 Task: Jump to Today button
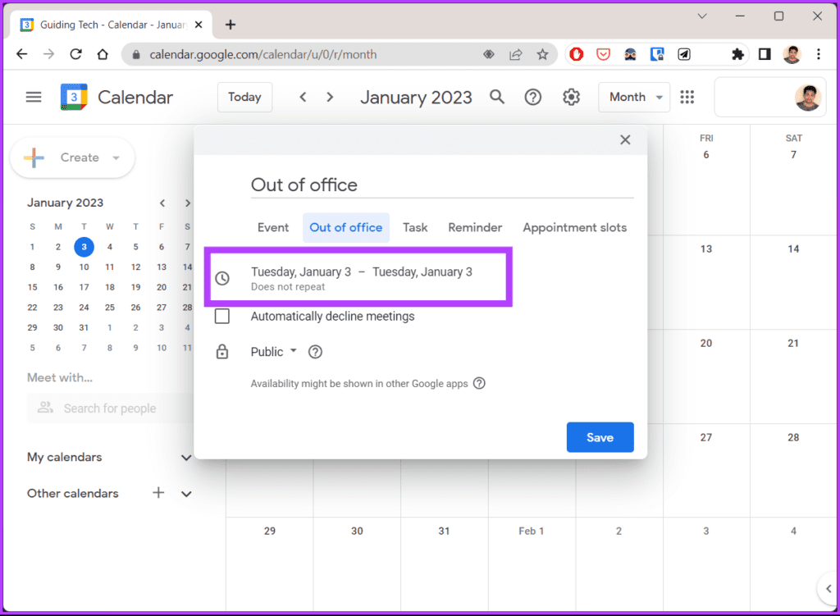tap(244, 97)
